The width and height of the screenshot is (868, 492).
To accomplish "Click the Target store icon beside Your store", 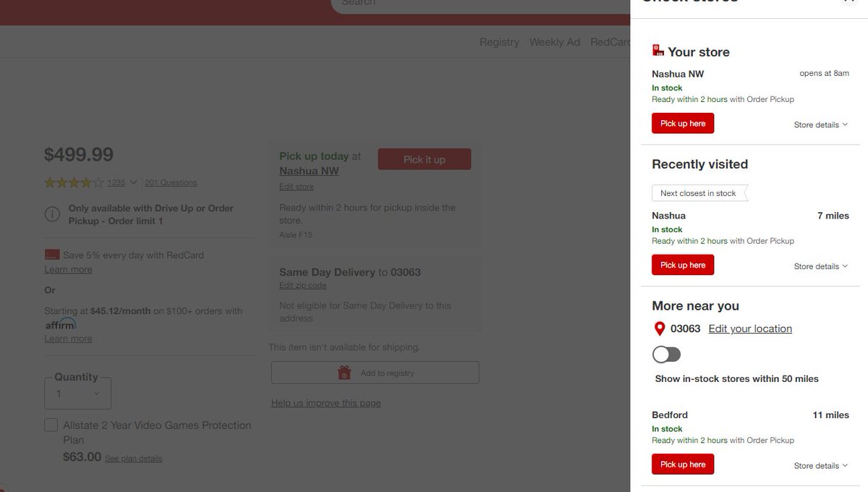I will pos(658,51).
